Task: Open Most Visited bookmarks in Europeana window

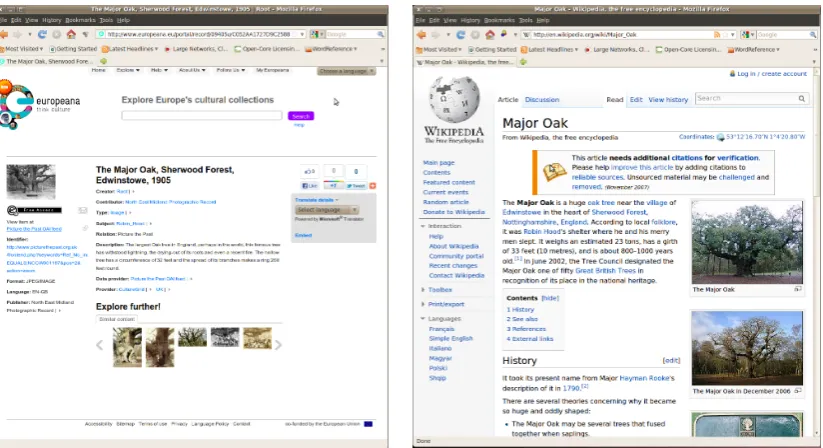Action: click(x=22, y=49)
